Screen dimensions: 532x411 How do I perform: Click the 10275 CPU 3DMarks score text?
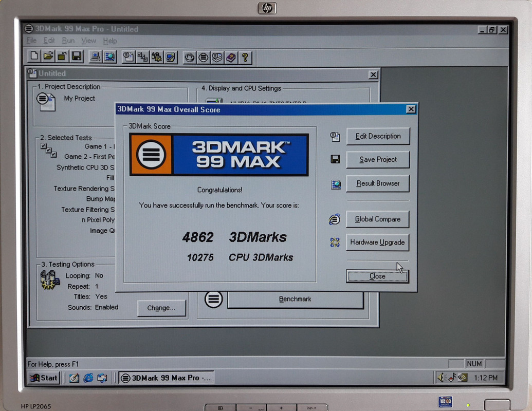[240, 257]
